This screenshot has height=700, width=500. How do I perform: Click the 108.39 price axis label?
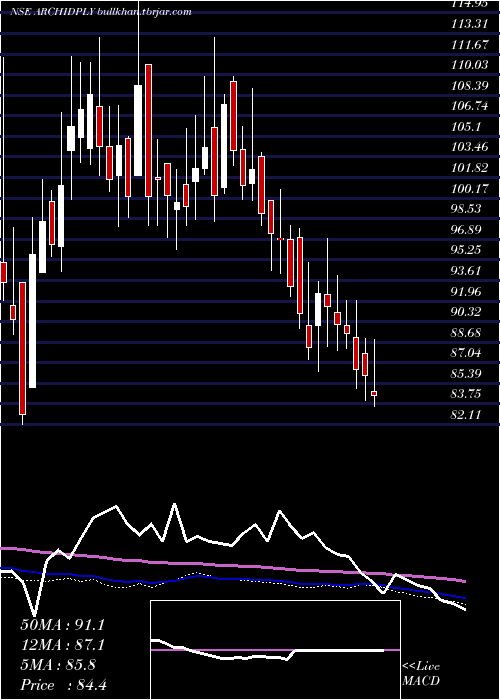(x=468, y=86)
